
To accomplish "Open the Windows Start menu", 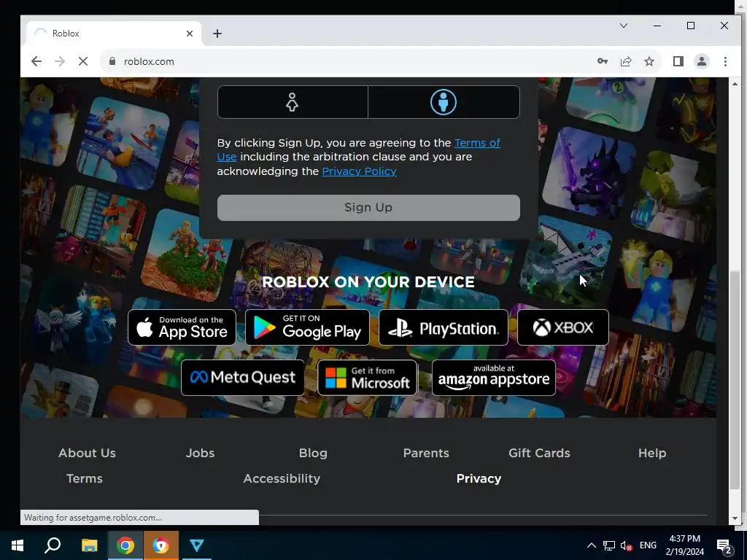I will (18, 545).
